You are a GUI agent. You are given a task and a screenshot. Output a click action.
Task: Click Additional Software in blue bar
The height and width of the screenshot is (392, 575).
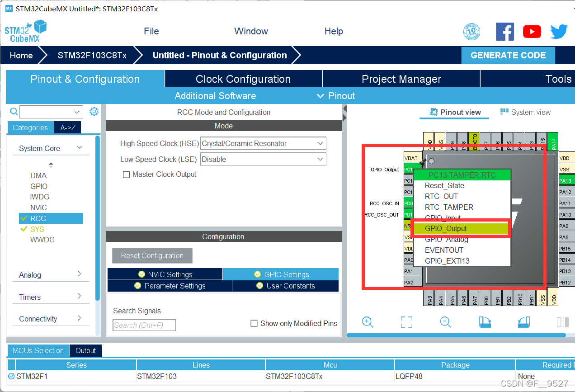click(215, 96)
